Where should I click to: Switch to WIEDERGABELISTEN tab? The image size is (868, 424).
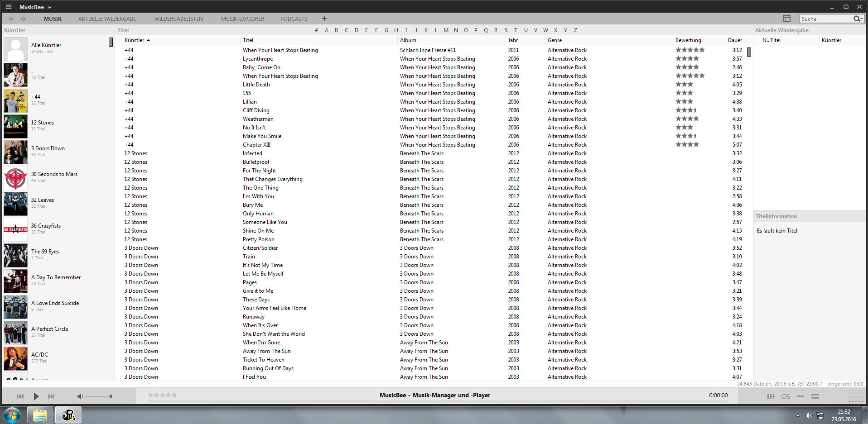178,19
